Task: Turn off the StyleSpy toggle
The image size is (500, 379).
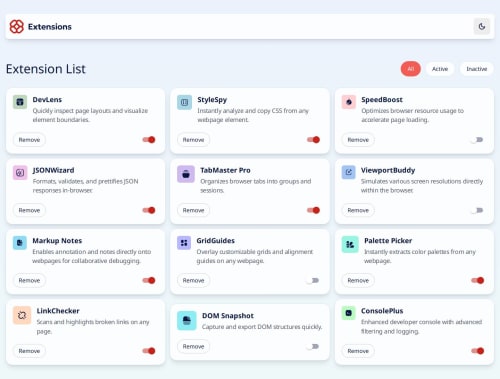Action: tap(313, 140)
